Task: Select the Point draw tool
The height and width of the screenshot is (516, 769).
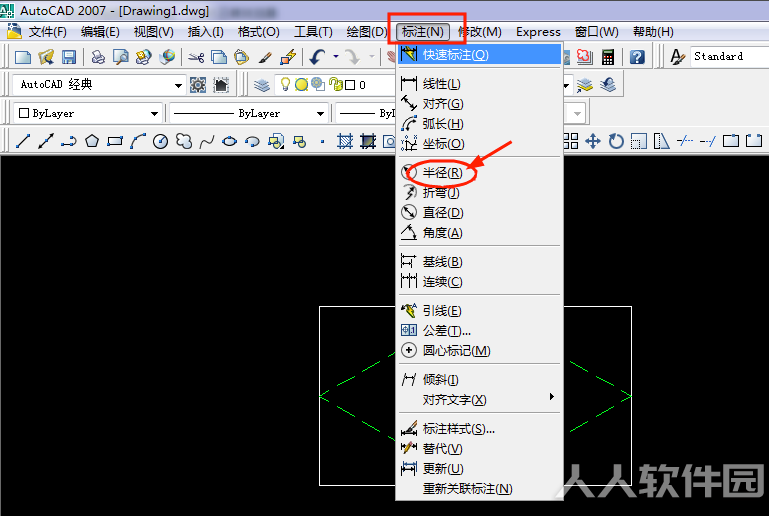Action: coord(322,141)
